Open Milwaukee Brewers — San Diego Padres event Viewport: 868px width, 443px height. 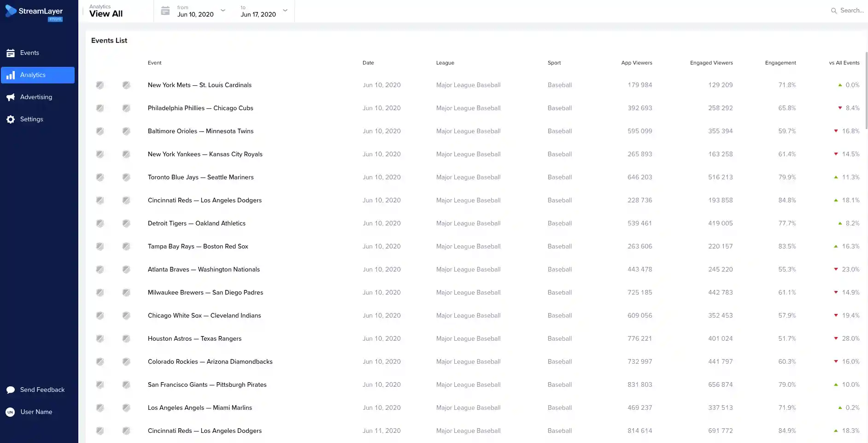tap(205, 293)
